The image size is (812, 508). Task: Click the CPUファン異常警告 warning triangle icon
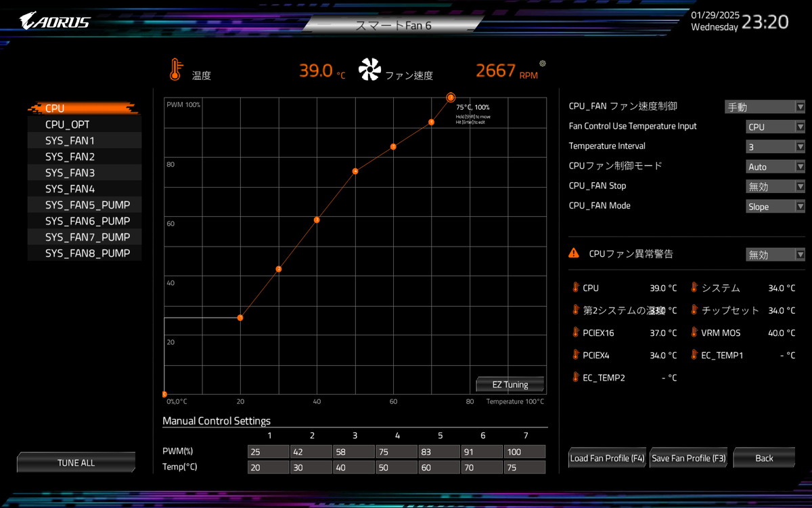[x=574, y=253]
